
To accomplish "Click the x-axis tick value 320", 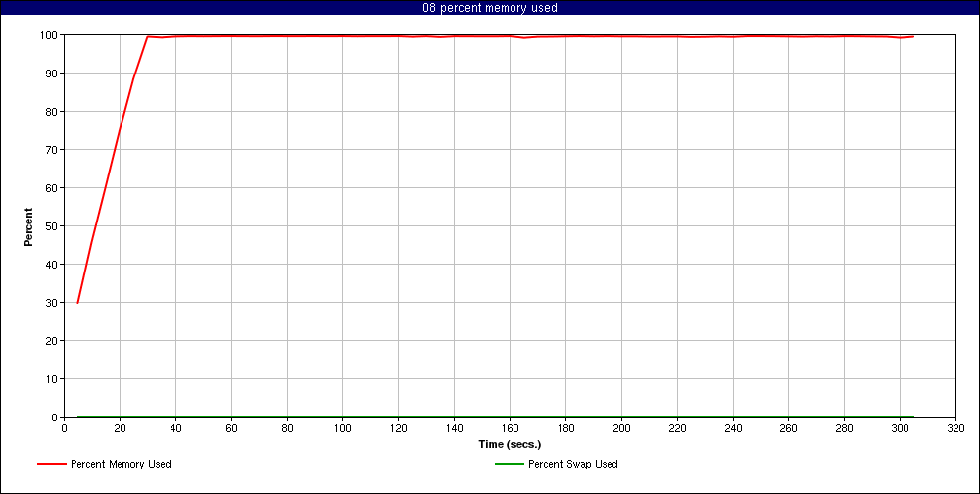I will point(955,428).
